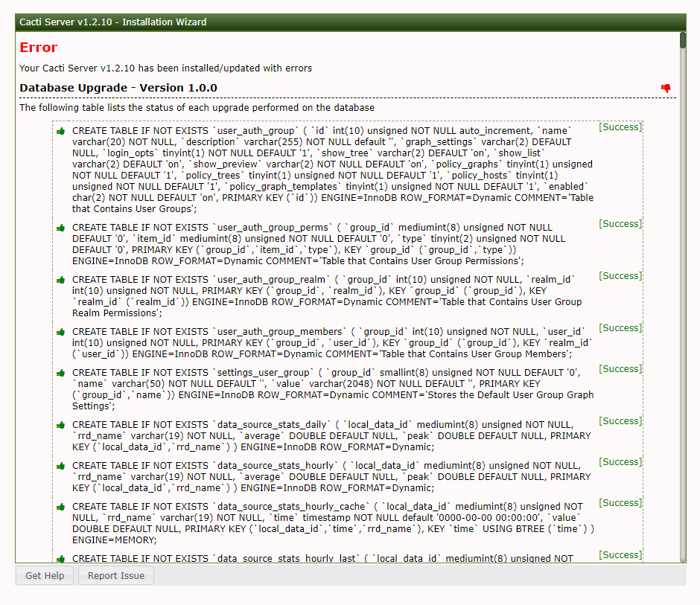Viewport: 700px width, 605px height.
Task: Click the data_source_stats_hourly_cache CREATE TABLE statement
Action: click(333, 523)
